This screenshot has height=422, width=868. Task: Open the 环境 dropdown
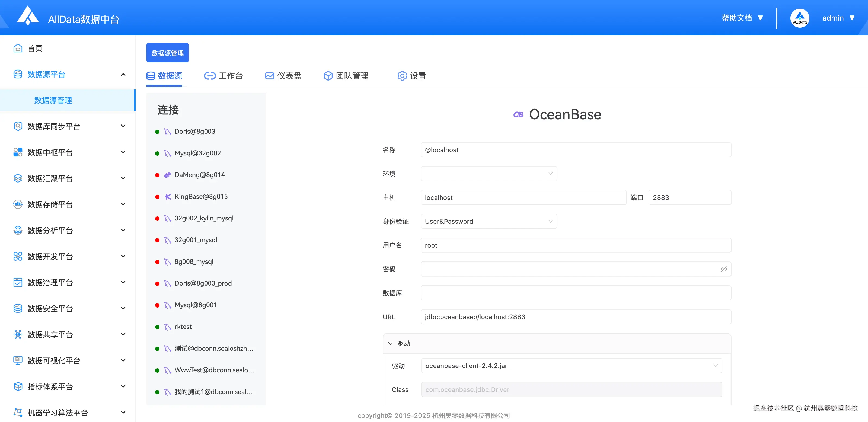click(x=489, y=174)
